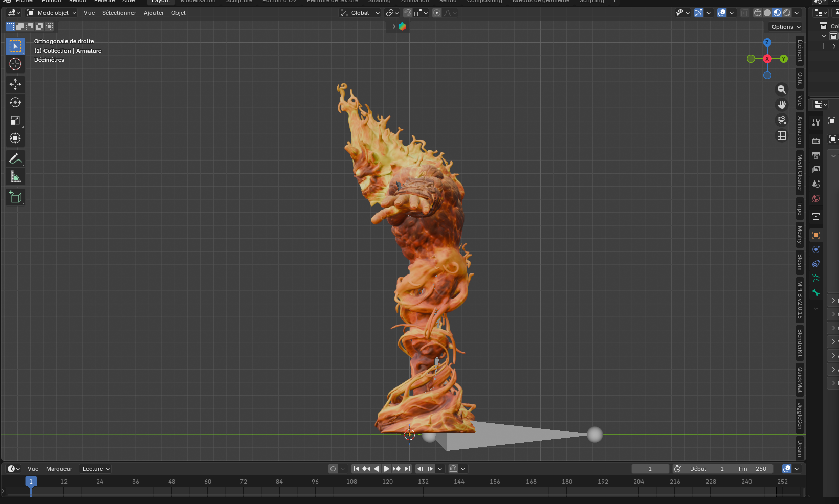Image resolution: width=839 pixels, height=504 pixels.
Task: Open overlays options dropdown arrow
Action: click(x=732, y=13)
